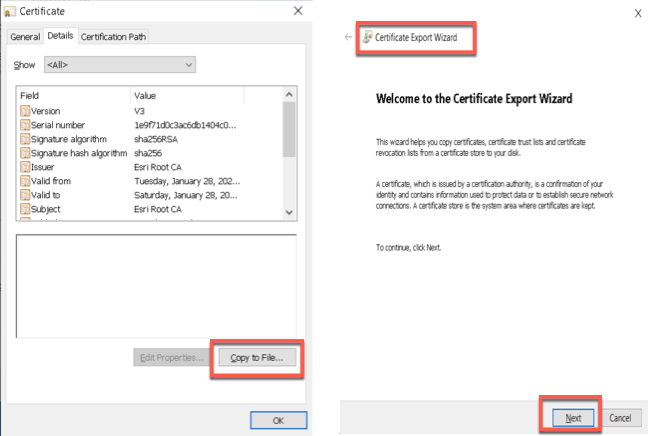This screenshot has width=648, height=436.
Task: Go back using the wizard back arrow
Action: (348, 37)
